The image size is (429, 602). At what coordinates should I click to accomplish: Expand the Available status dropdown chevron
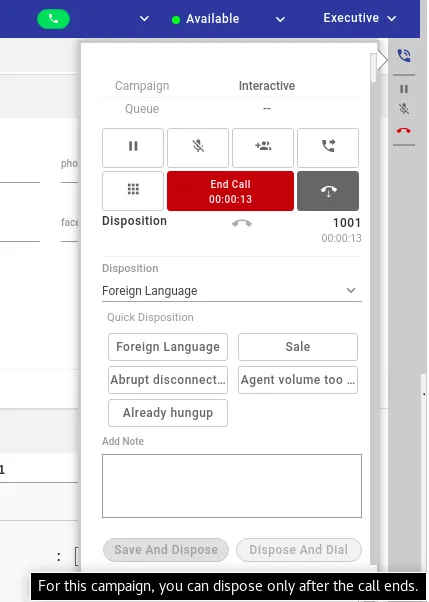click(x=280, y=19)
